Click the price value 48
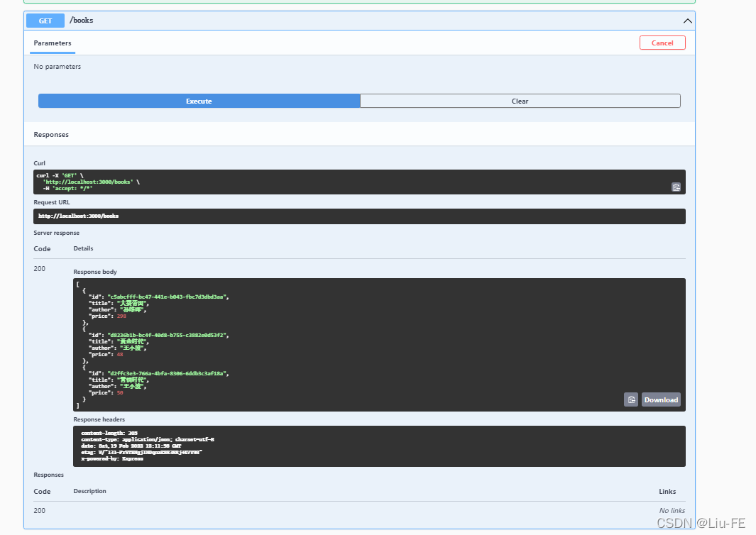This screenshot has width=756, height=535. (120, 354)
